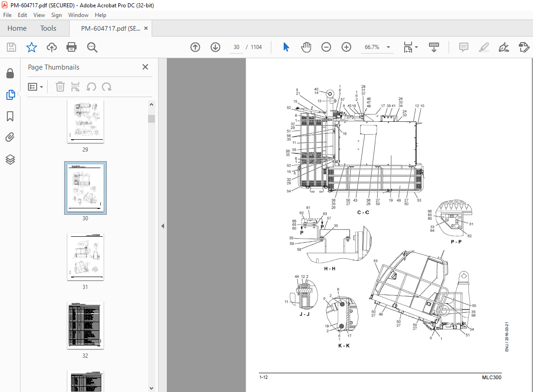Add file to starred favorites
The width and height of the screenshot is (533, 392).
coord(32,47)
